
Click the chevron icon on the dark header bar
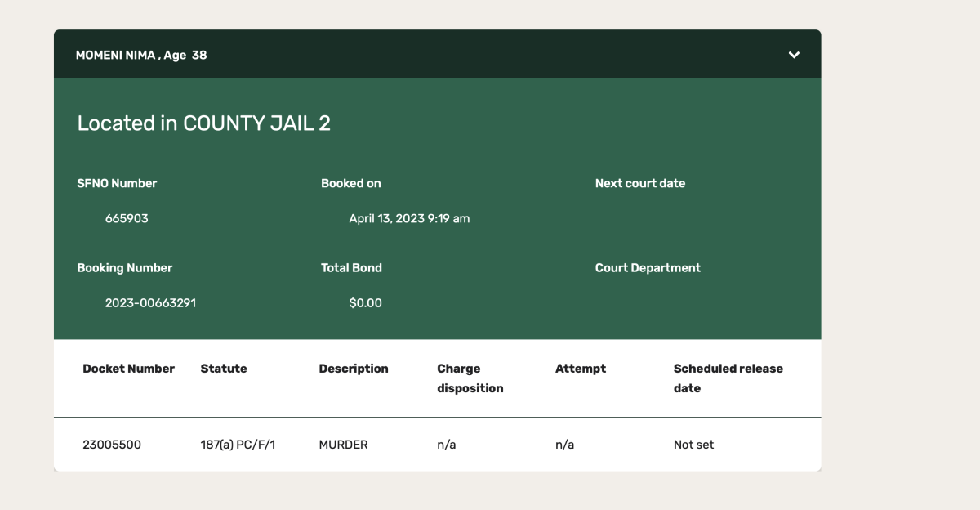793,55
